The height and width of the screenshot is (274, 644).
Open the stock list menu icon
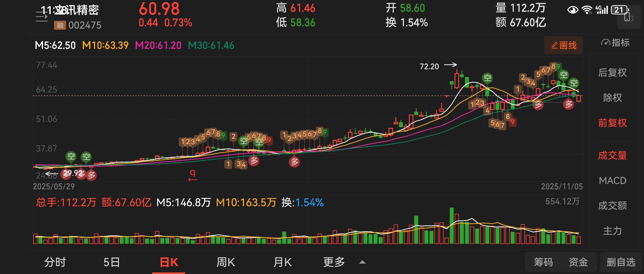(x=42, y=17)
